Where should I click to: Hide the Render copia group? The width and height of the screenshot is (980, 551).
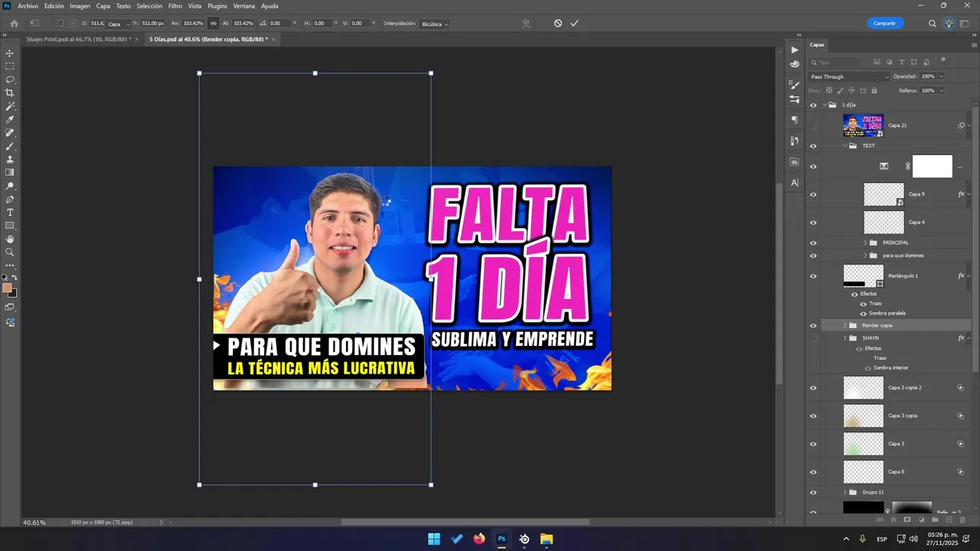tap(813, 325)
